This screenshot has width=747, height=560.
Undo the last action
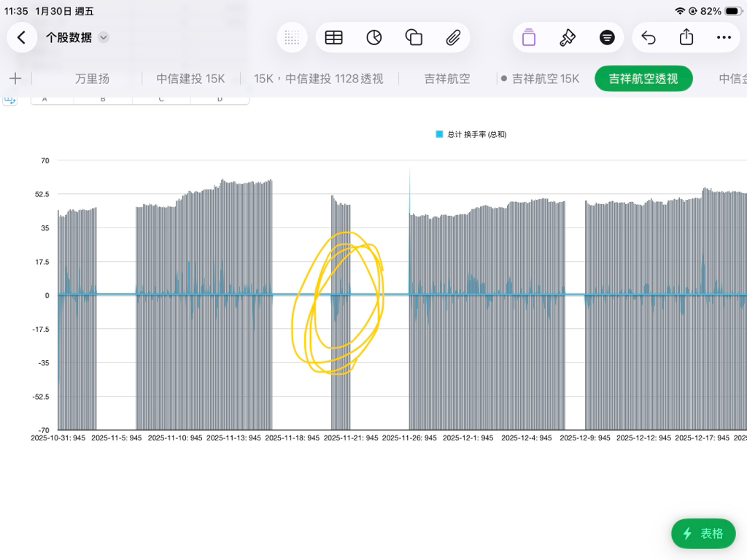pyautogui.click(x=649, y=38)
